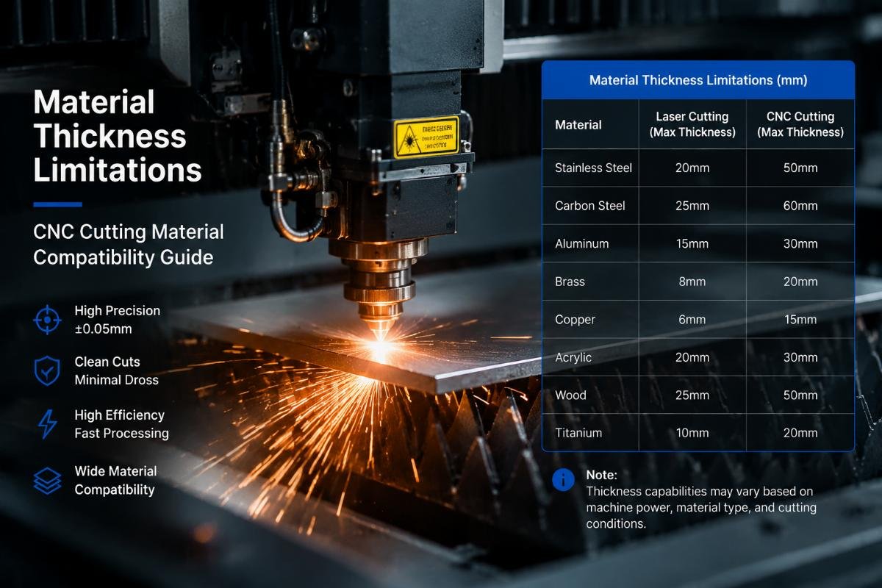Select the 'Brass' row label
The width and height of the screenshot is (882, 588).
[x=570, y=282]
